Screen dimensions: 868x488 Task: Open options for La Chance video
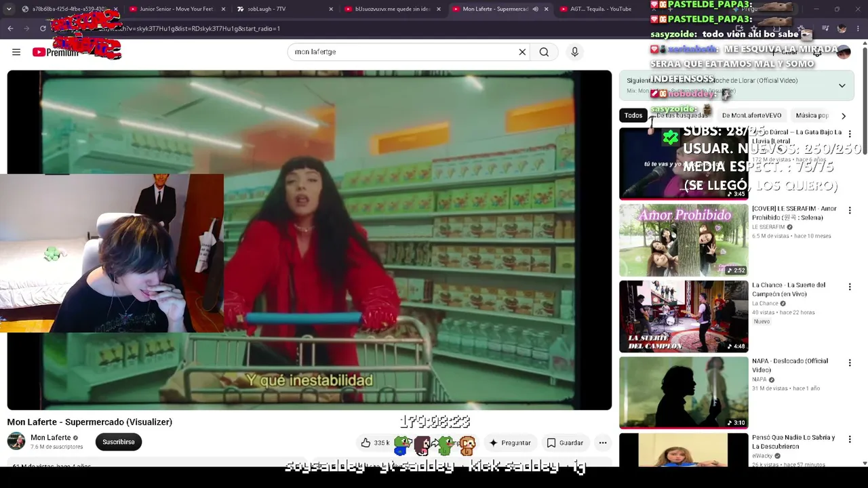coord(850,287)
